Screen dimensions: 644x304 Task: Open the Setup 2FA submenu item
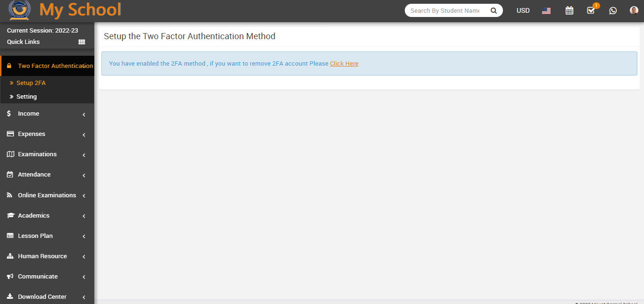[x=31, y=83]
